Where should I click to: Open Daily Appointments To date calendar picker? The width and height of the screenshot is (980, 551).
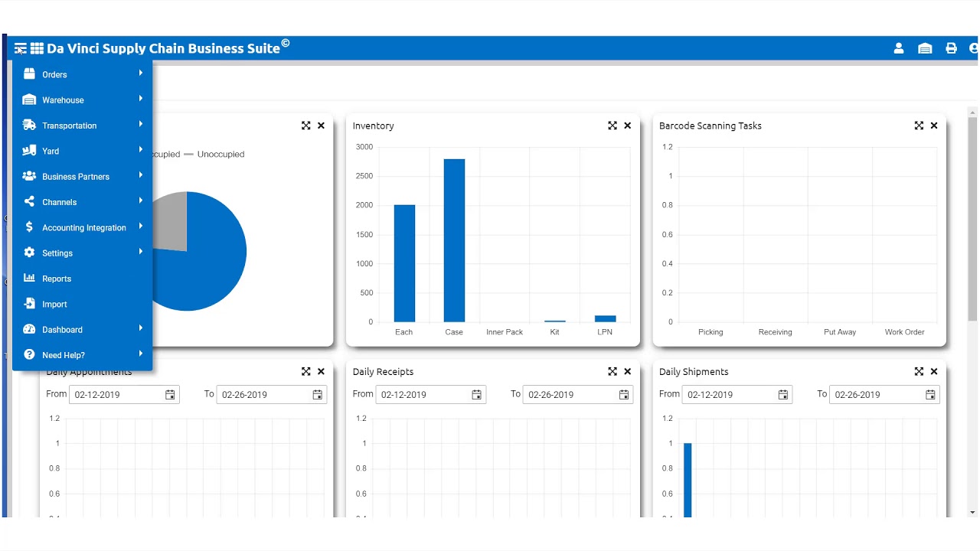tap(317, 395)
